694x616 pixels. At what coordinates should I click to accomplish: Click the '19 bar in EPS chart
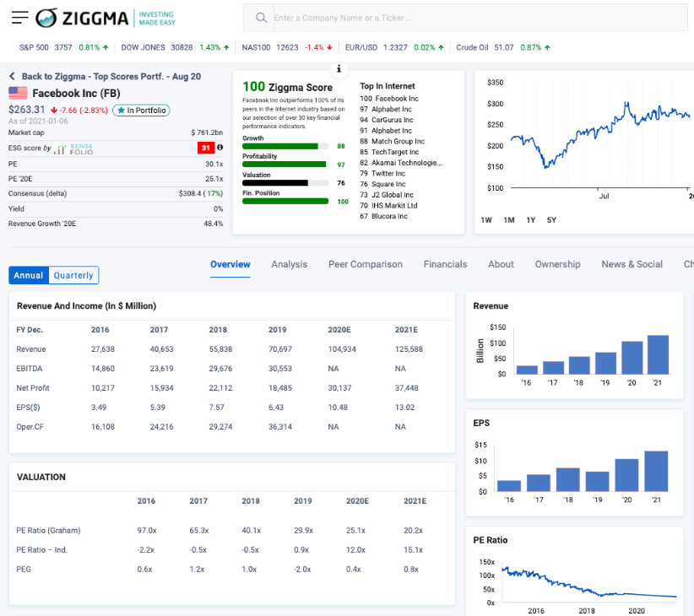598,482
